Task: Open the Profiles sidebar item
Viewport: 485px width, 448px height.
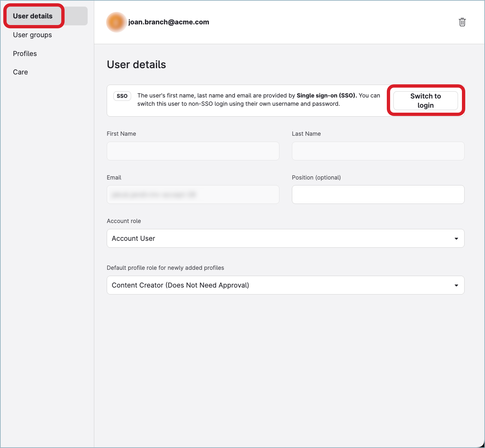Action: [x=25, y=54]
